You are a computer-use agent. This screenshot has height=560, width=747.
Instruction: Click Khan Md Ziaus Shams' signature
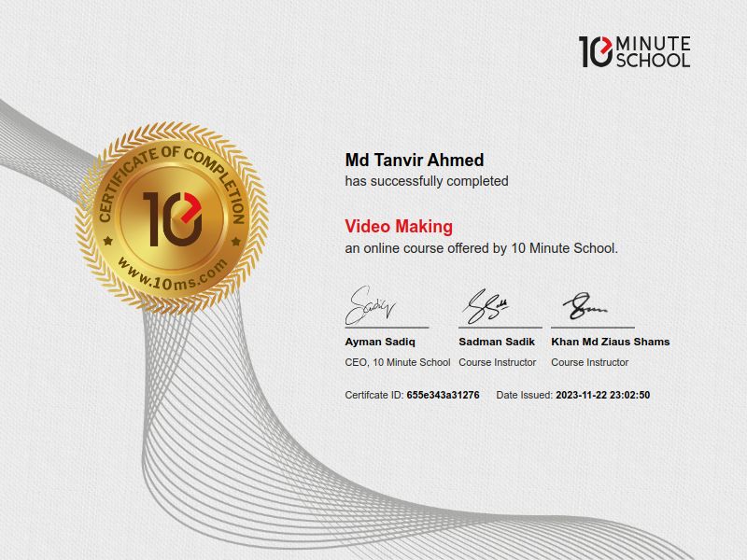point(585,304)
